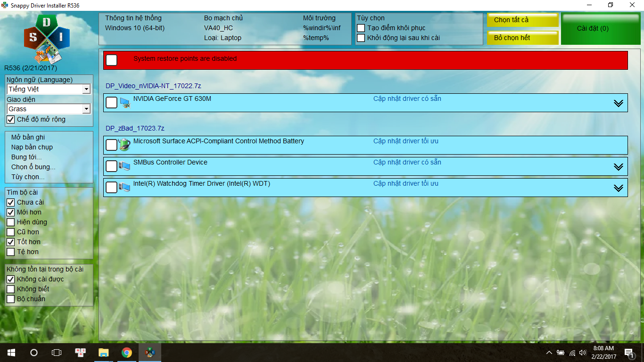Expand the Intel Watchdog Timer row chevron
This screenshot has width=644, height=362.
pyautogui.click(x=619, y=188)
